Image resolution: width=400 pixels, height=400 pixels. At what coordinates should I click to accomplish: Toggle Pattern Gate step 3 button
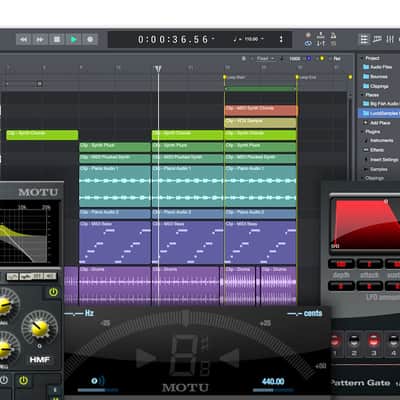pyautogui.click(x=374, y=341)
